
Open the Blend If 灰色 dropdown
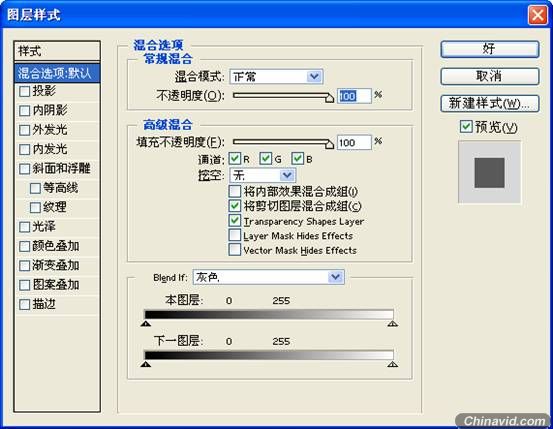(x=268, y=277)
